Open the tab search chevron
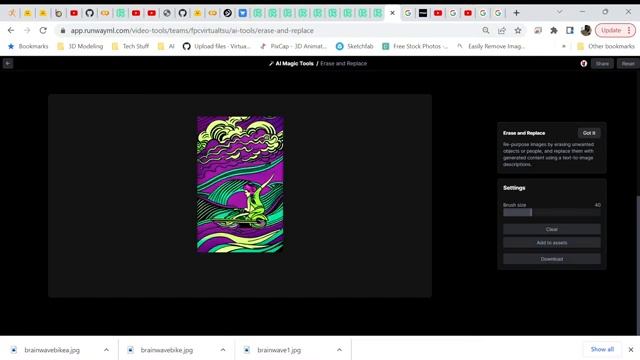640x360 pixels. click(560, 12)
